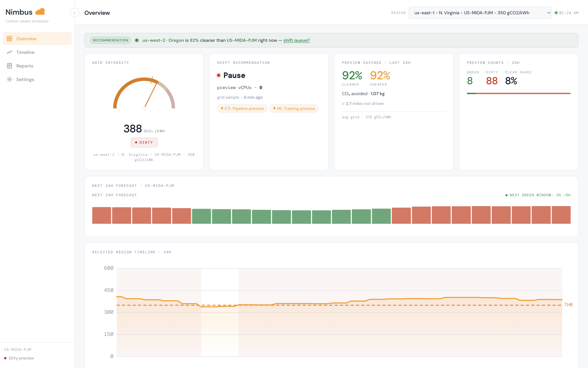Click the green live status dot by clock
The height and width of the screenshot is (368, 588).
[556, 13]
